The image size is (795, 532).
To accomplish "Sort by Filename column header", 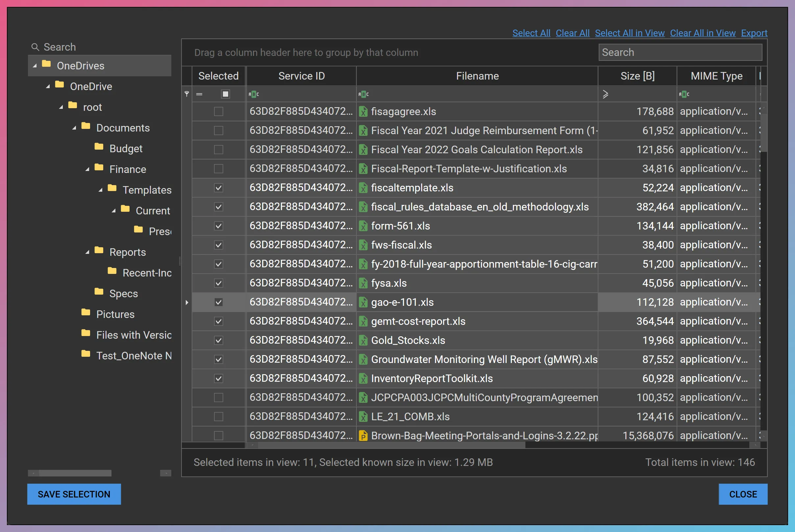I will pyautogui.click(x=477, y=76).
